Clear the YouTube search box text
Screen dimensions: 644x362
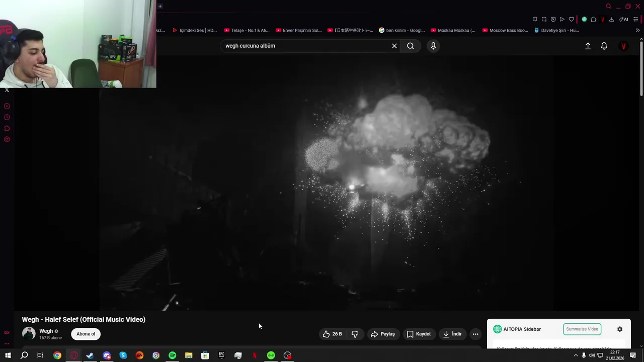(x=394, y=46)
